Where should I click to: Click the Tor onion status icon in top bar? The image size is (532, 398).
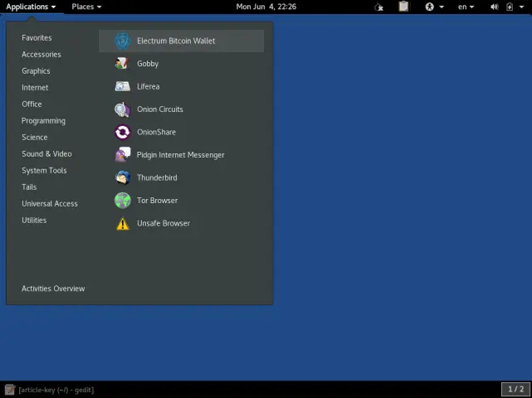click(378, 7)
